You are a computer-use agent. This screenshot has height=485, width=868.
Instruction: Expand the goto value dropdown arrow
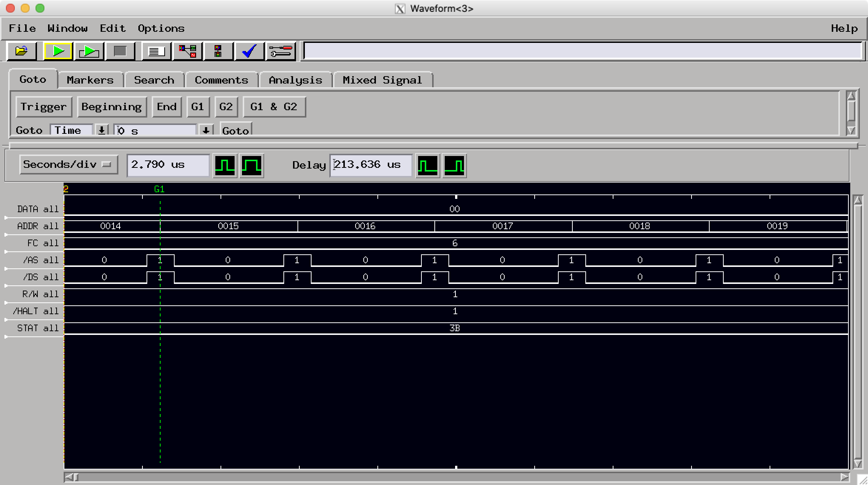tap(206, 130)
